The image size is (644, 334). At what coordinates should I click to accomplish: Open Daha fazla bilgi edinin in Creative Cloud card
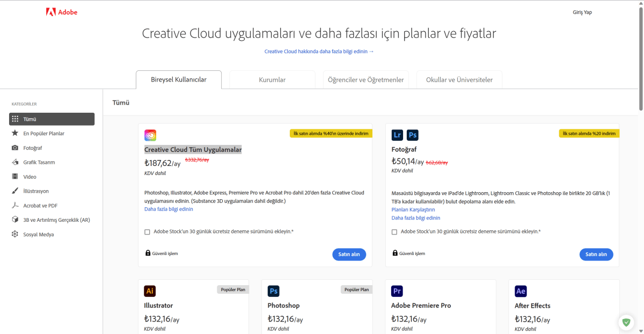169,209
